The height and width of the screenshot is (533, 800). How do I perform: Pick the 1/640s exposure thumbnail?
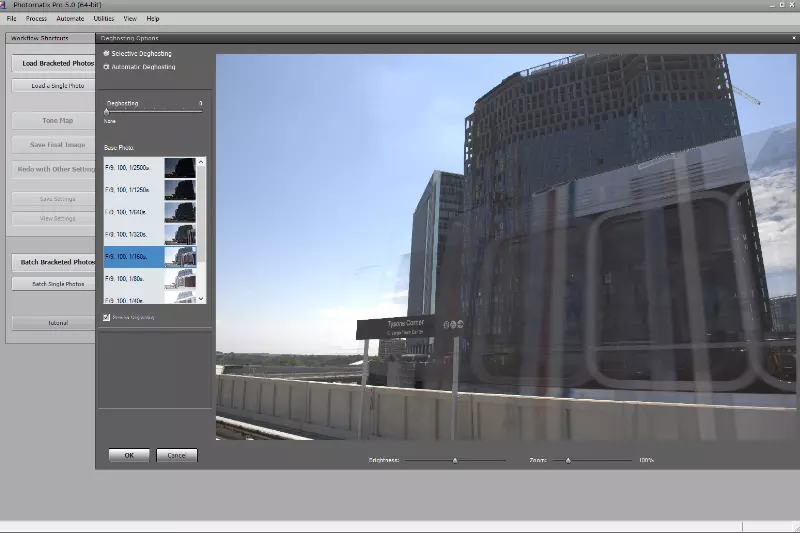click(x=180, y=212)
